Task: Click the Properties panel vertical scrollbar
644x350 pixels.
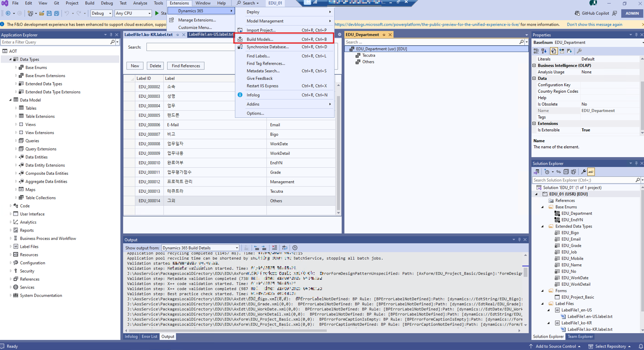Action: 642,96
